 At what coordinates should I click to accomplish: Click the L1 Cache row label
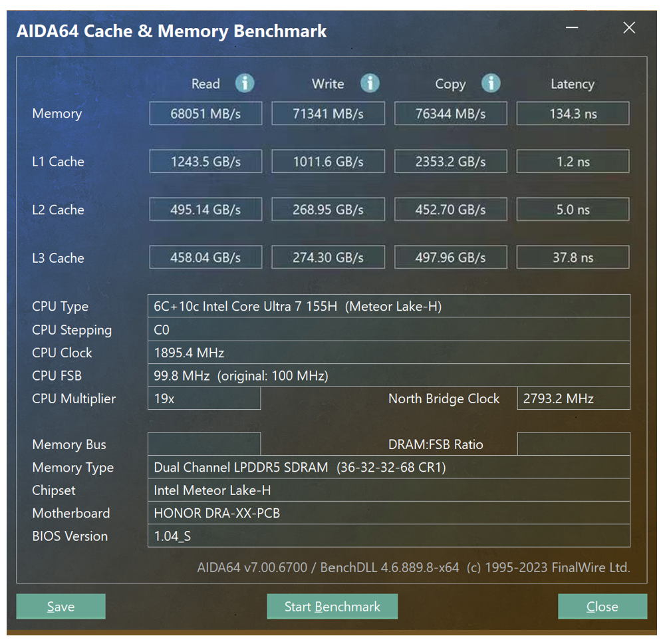[58, 161]
